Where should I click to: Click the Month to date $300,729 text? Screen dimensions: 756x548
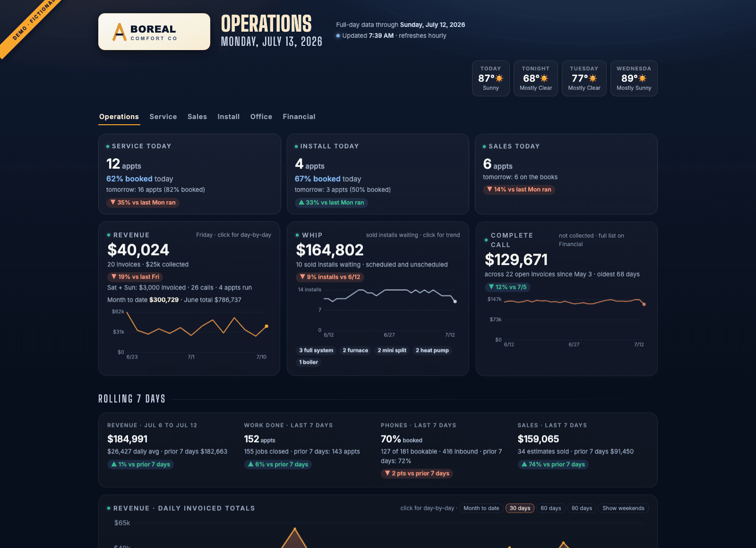click(143, 300)
